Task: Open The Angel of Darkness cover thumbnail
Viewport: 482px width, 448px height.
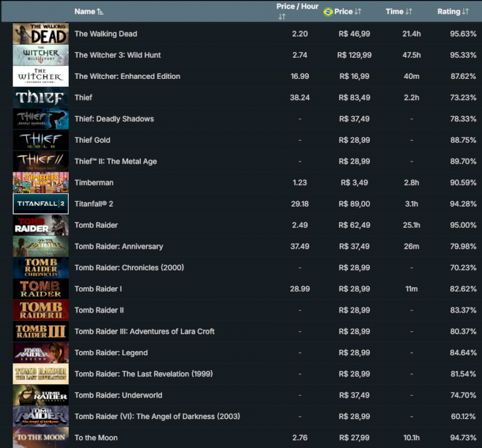Action: pos(40,416)
